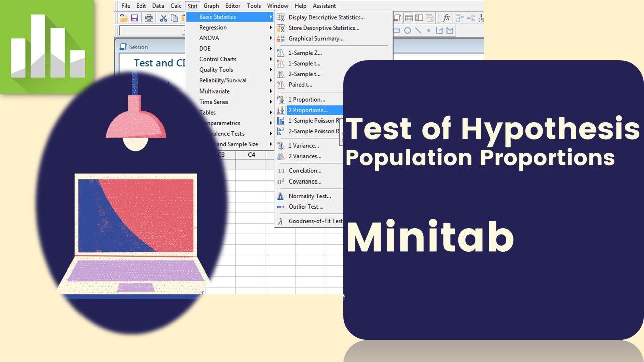
Task: Click the 1-Sample t icon
Action: [281, 63]
